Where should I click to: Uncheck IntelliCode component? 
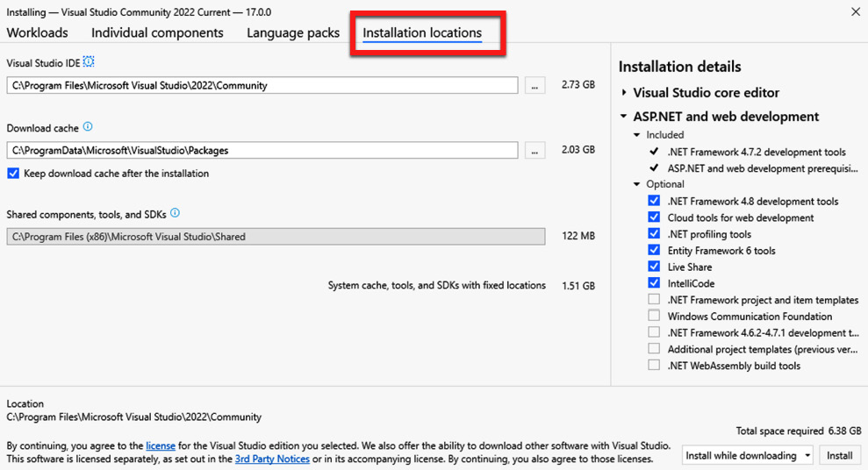[x=654, y=282]
